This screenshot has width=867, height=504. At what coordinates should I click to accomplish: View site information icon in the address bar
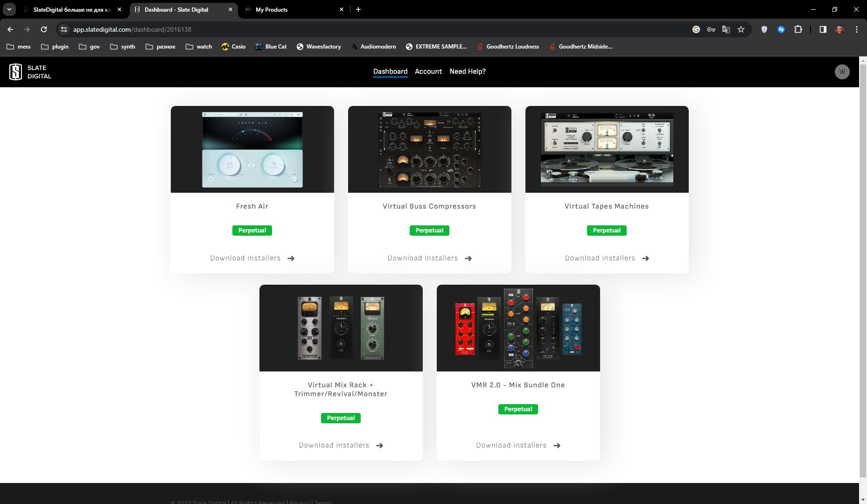[x=64, y=29]
